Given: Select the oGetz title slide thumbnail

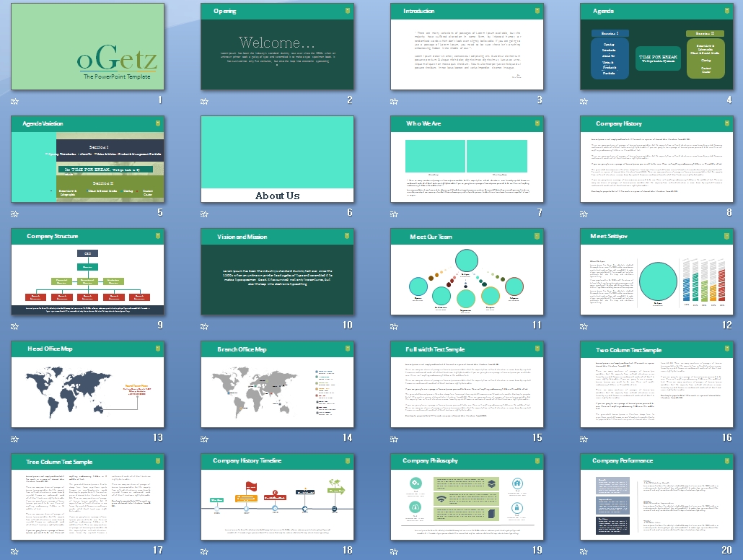Looking at the screenshot, I should coord(88,46).
